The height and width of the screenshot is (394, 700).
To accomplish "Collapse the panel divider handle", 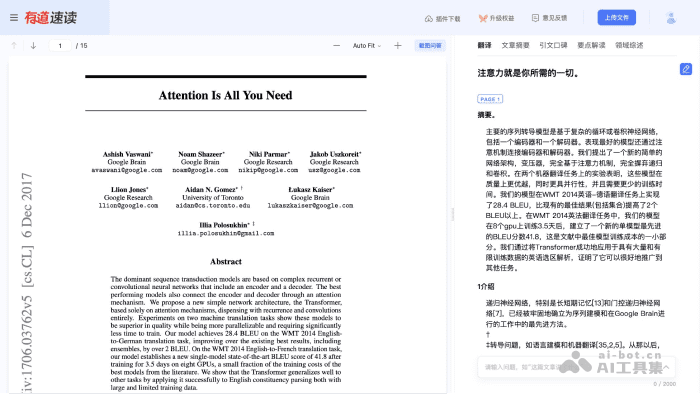I will 452,214.
